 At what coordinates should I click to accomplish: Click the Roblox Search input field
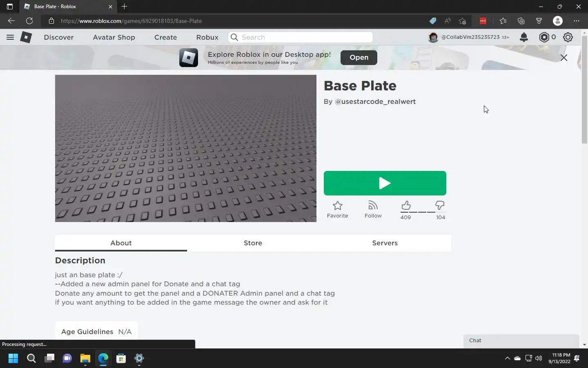click(301, 37)
